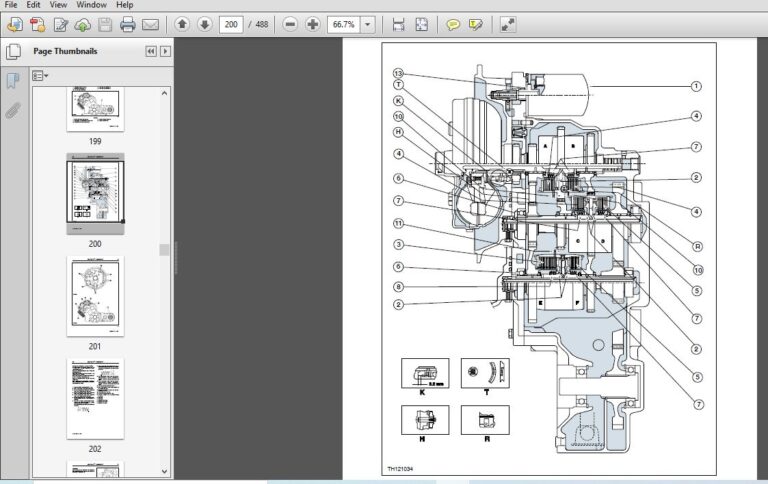Print the document with printer icon
The height and width of the screenshot is (484, 768).
click(x=127, y=24)
